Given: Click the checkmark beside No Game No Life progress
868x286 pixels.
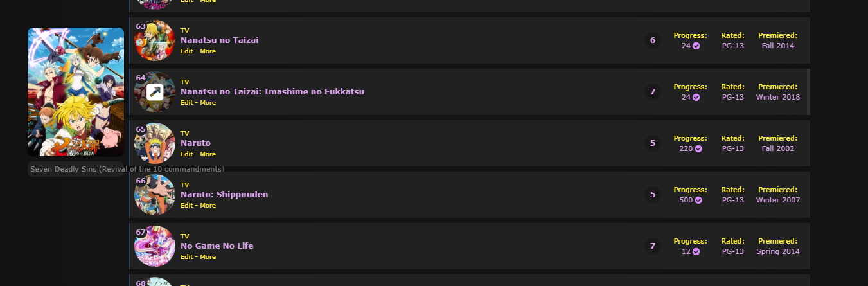Looking at the screenshot, I should click(x=696, y=251).
